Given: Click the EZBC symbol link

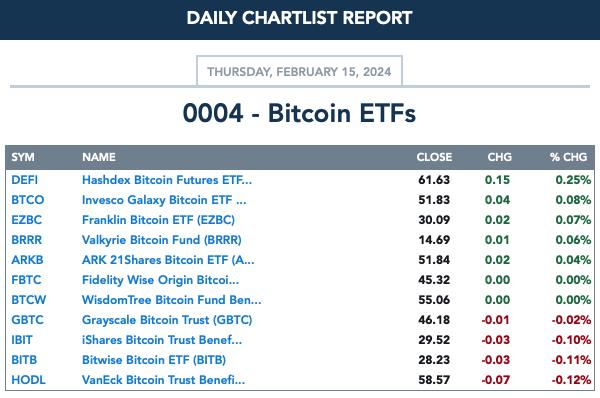Looking at the screenshot, I should click(x=26, y=220).
